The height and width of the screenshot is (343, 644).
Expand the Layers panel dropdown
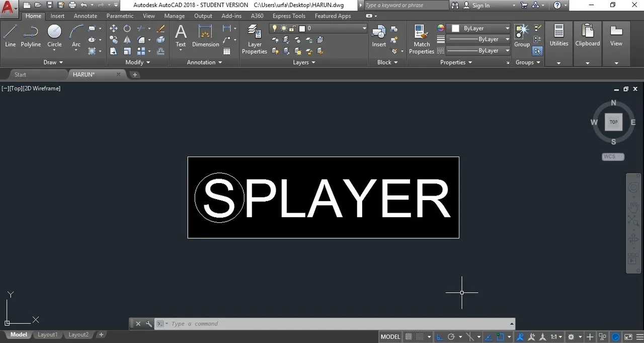coord(304,62)
